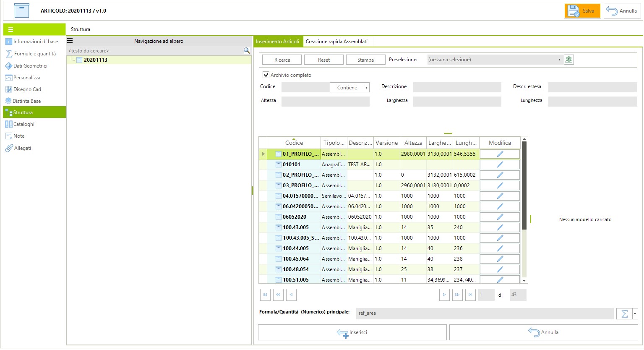Click the Reset button
644x350 pixels.
pyautogui.click(x=323, y=60)
